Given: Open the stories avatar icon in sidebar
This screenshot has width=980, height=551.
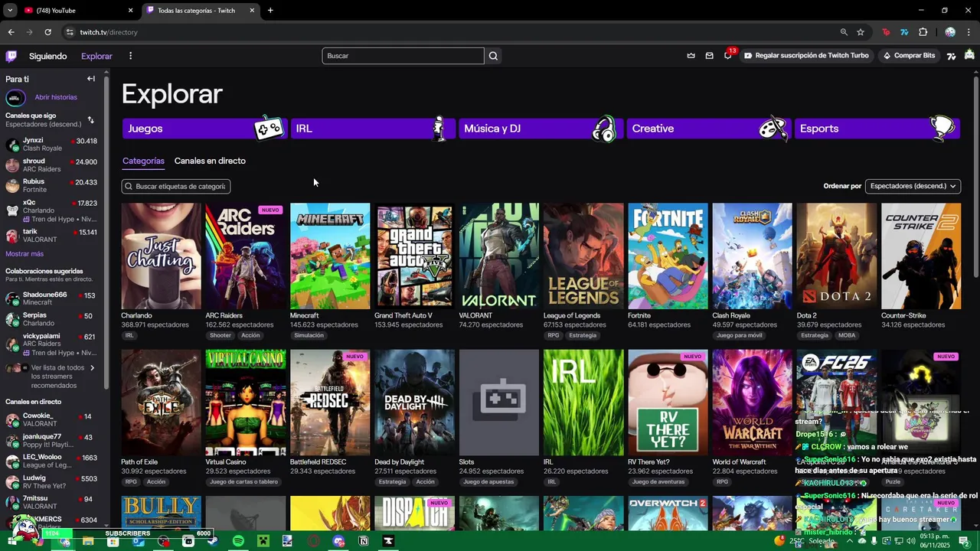Looking at the screenshot, I should click(x=15, y=98).
